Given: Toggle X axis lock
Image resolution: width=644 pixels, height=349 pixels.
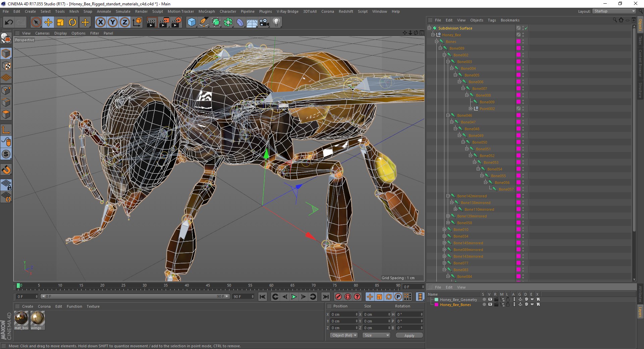Looking at the screenshot, I should click(100, 22).
